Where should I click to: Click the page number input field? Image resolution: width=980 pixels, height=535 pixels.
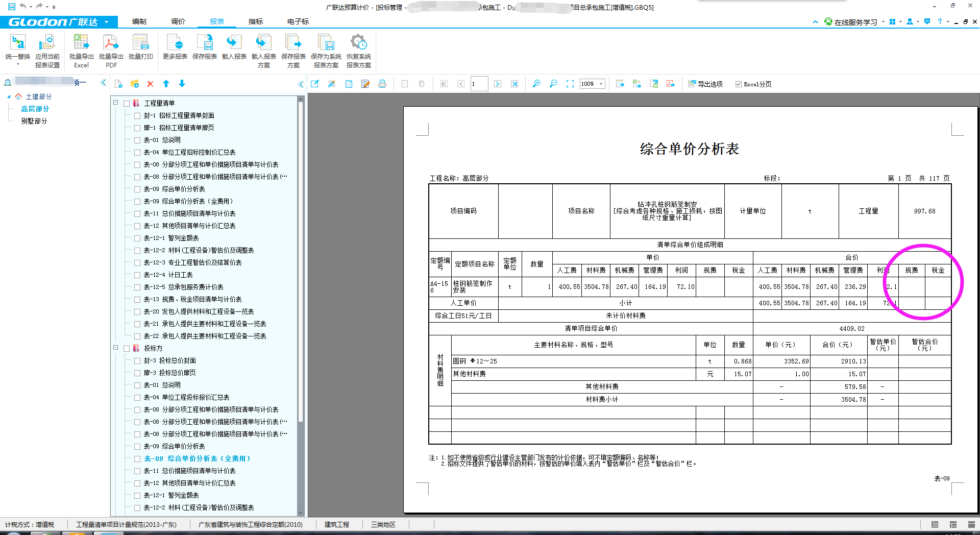pyautogui.click(x=479, y=84)
